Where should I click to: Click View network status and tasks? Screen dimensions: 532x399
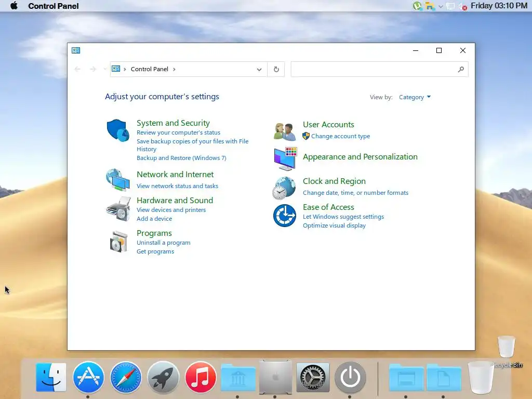pos(178,187)
